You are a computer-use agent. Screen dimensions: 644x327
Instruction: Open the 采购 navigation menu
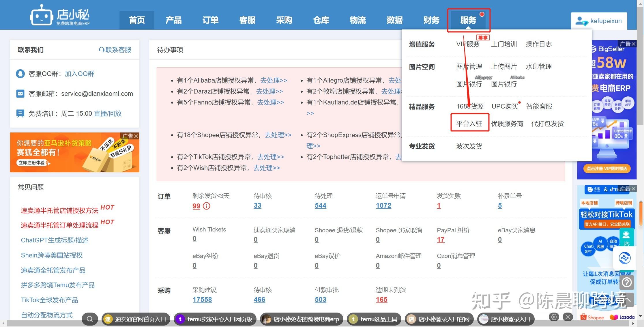click(284, 20)
